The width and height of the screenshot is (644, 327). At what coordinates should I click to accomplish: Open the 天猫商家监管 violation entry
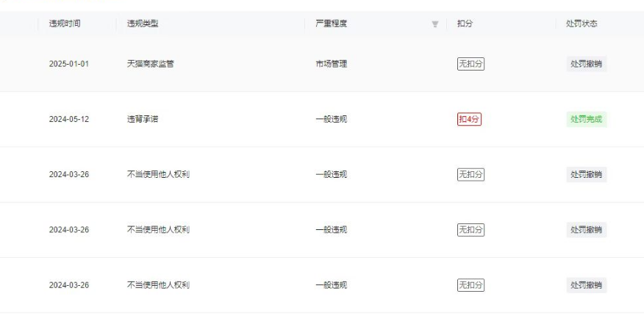click(151, 64)
